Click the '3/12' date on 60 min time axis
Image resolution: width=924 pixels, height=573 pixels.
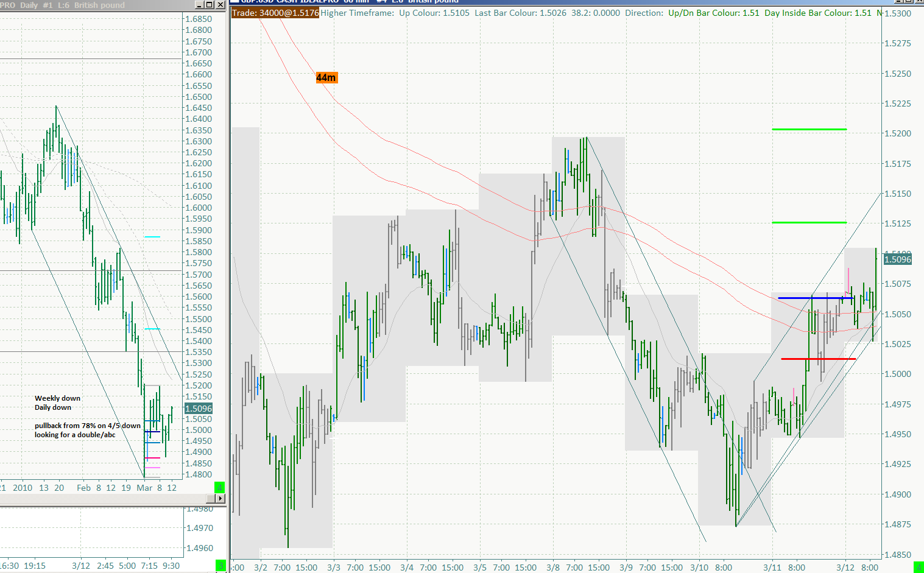[x=845, y=568]
